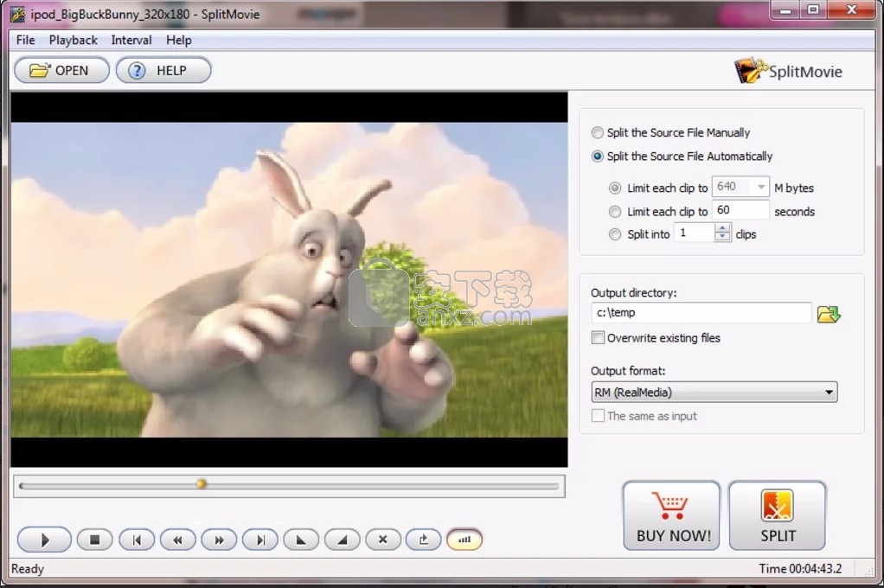Clear the interval with the X button
Image resolution: width=884 pixels, height=588 pixels.
pyautogui.click(x=383, y=540)
